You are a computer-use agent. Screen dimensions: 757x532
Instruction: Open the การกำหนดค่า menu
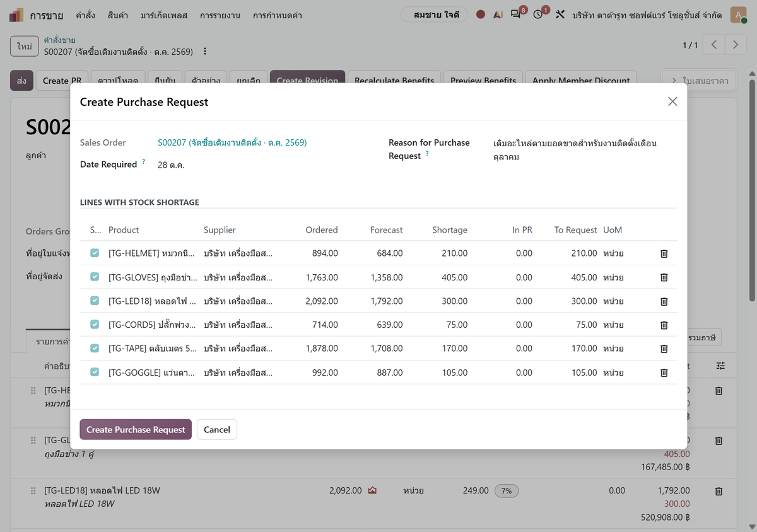pos(277,15)
